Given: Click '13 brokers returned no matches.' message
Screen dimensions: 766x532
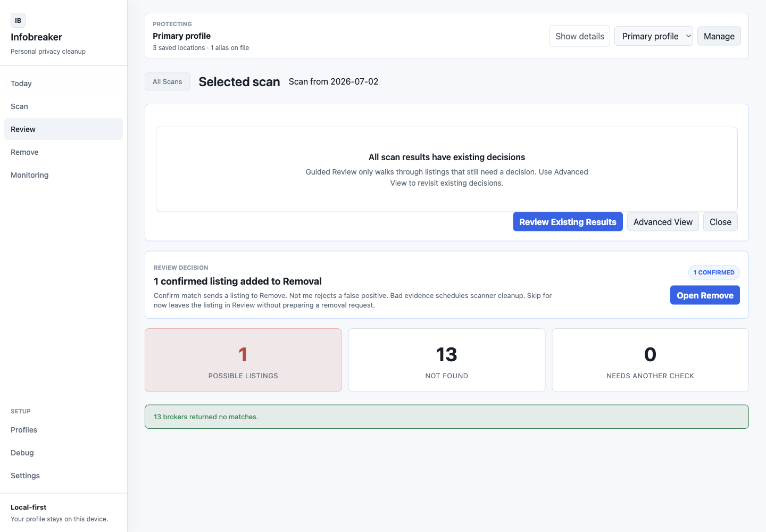Looking at the screenshot, I should pos(206,417).
